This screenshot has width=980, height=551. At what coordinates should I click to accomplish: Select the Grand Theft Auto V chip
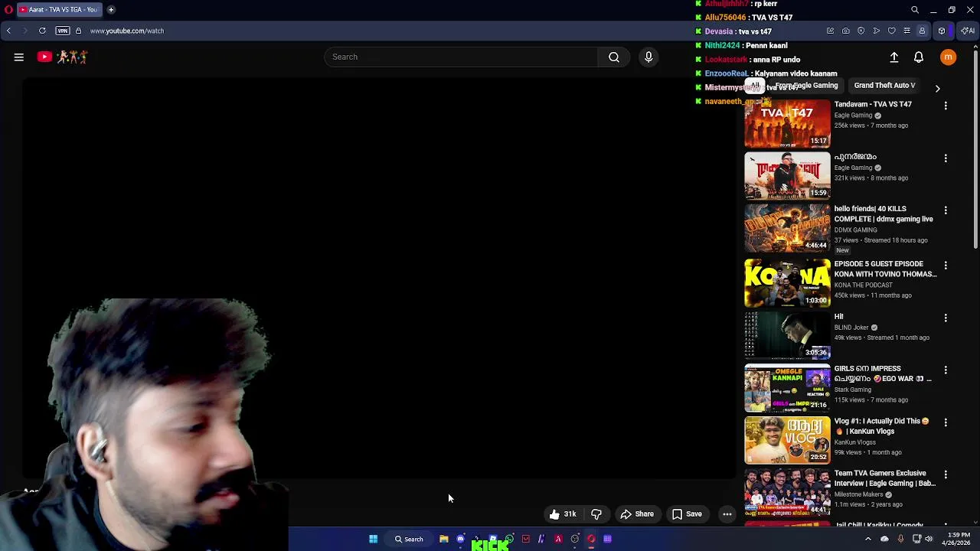884,86
